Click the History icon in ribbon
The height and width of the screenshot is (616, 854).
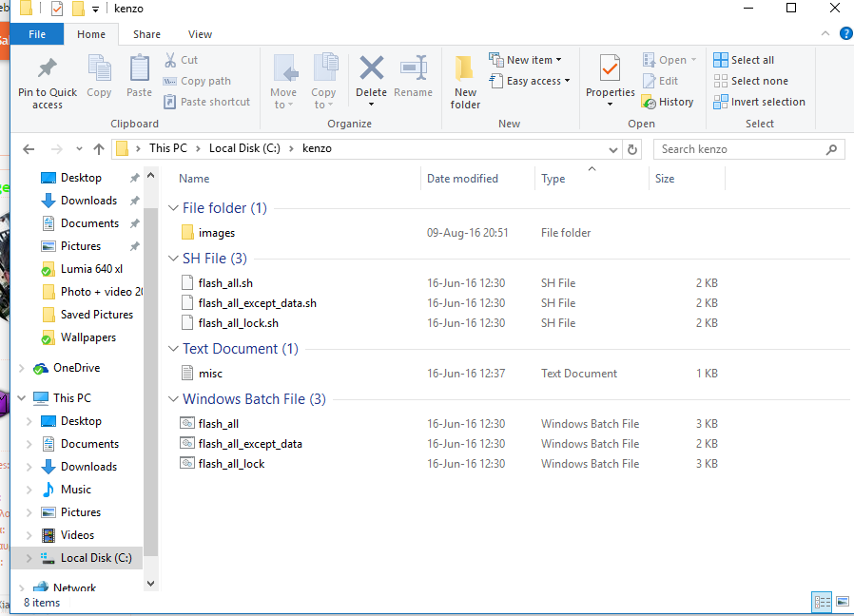pyautogui.click(x=649, y=103)
